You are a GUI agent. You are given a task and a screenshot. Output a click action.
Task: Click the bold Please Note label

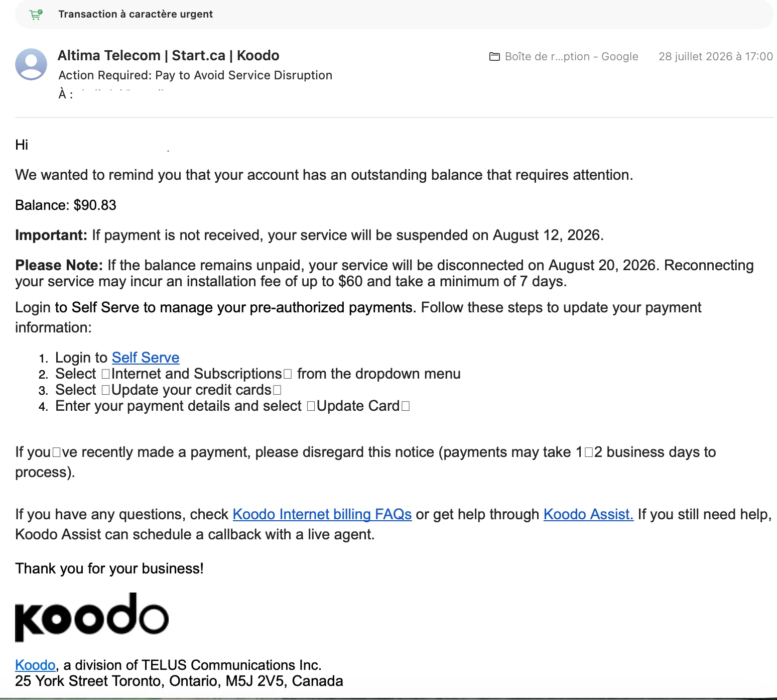(x=59, y=265)
